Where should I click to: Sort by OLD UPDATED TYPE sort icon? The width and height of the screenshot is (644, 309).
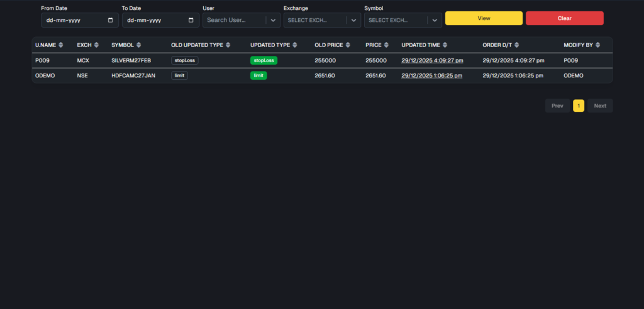(228, 45)
